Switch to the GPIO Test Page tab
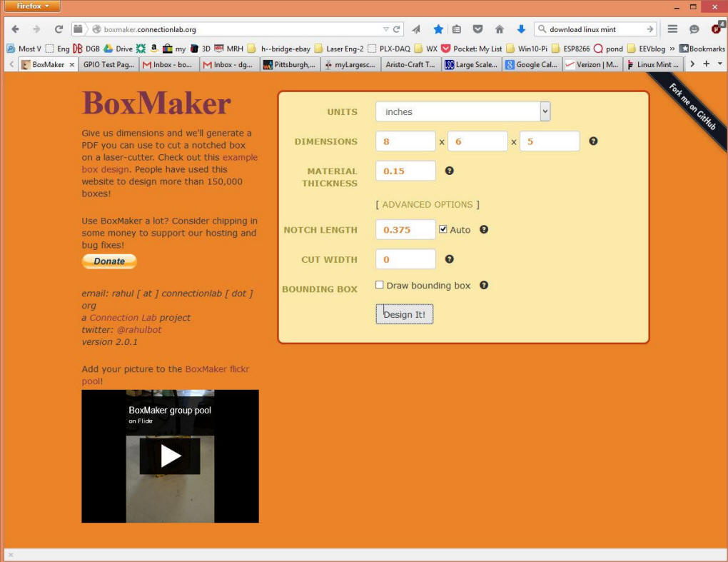The height and width of the screenshot is (562, 728). pos(108,64)
